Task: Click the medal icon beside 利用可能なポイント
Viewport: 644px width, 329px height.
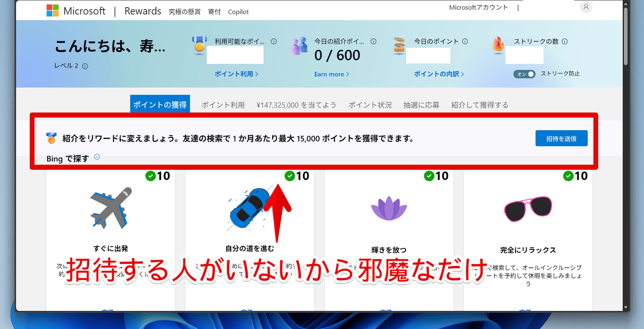Action: (x=199, y=48)
